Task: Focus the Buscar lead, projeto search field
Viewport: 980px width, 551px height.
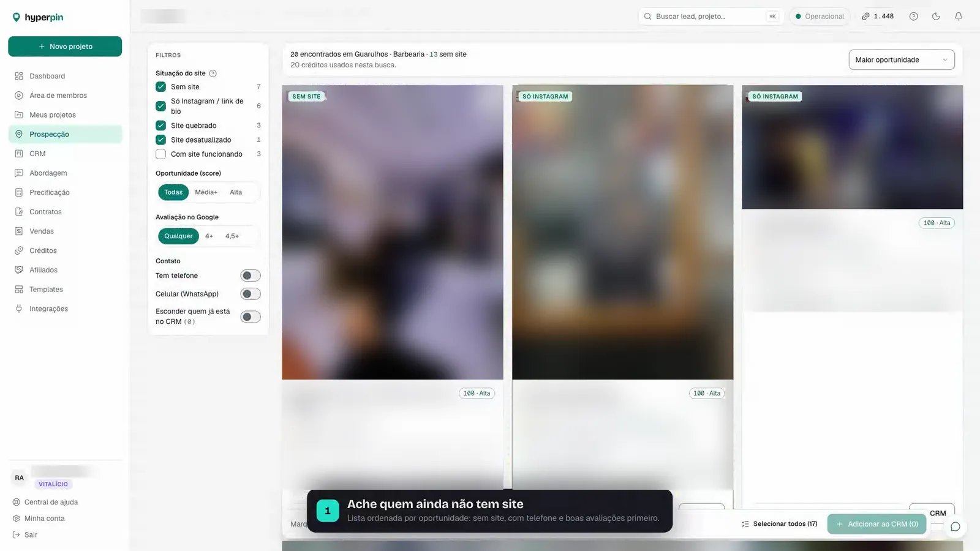Action: pos(710,17)
